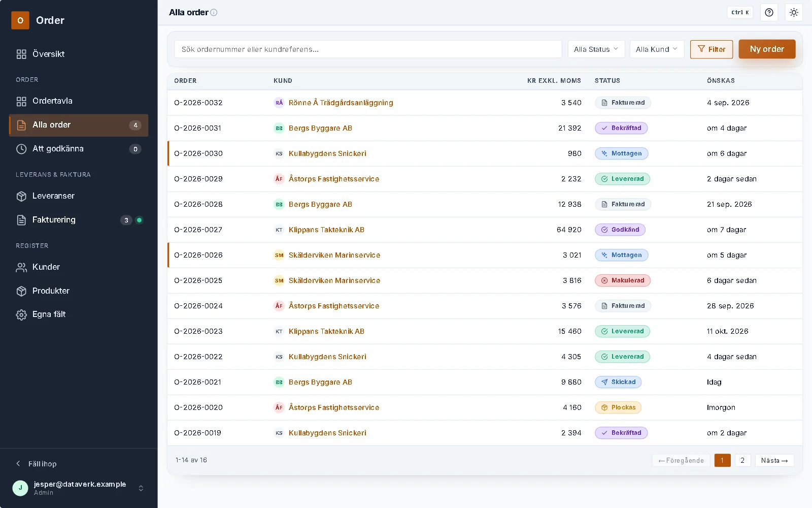The height and width of the screenshot is (508, 812).
Task: Sort by the ORDER column header
Action: click(185, 81)
